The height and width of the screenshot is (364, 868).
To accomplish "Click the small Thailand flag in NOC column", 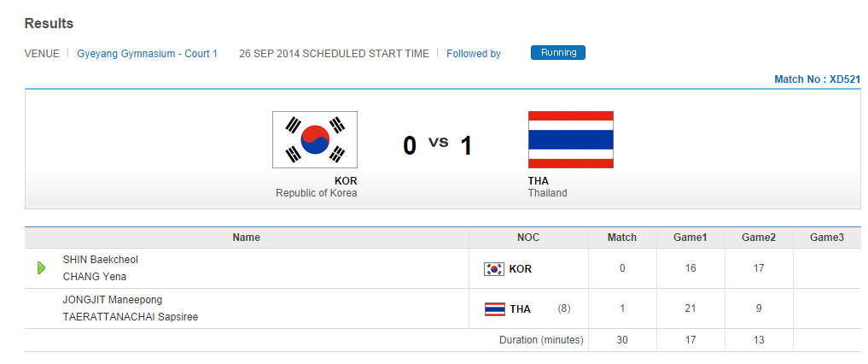I will coord(493,309).
